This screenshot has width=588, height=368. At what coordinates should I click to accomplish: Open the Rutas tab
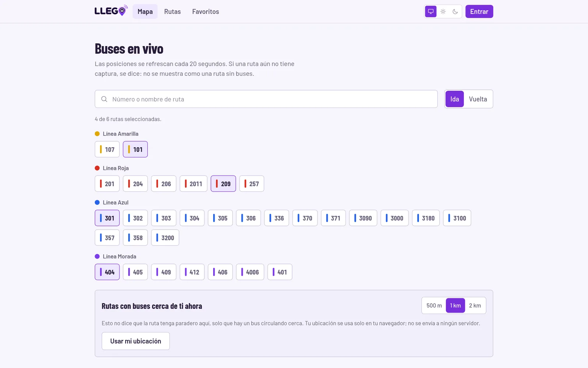pyautogui.click(x=172, y=11)
